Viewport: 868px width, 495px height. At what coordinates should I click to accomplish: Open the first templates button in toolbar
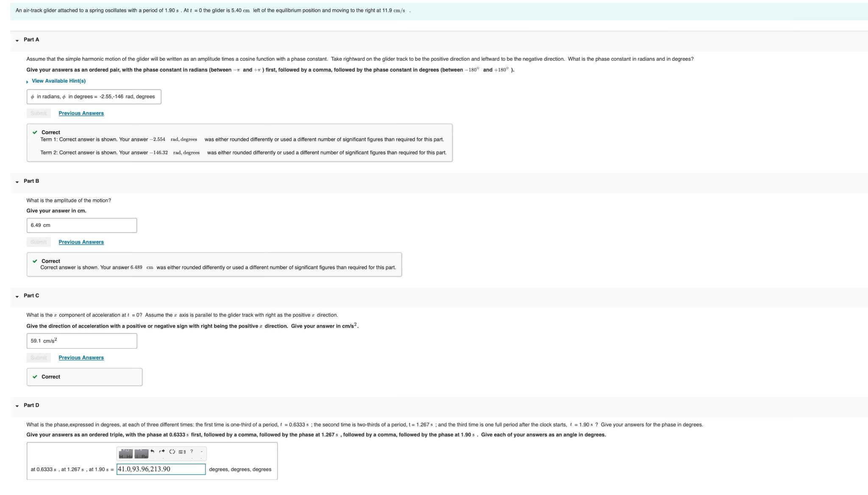pos(125,454)
